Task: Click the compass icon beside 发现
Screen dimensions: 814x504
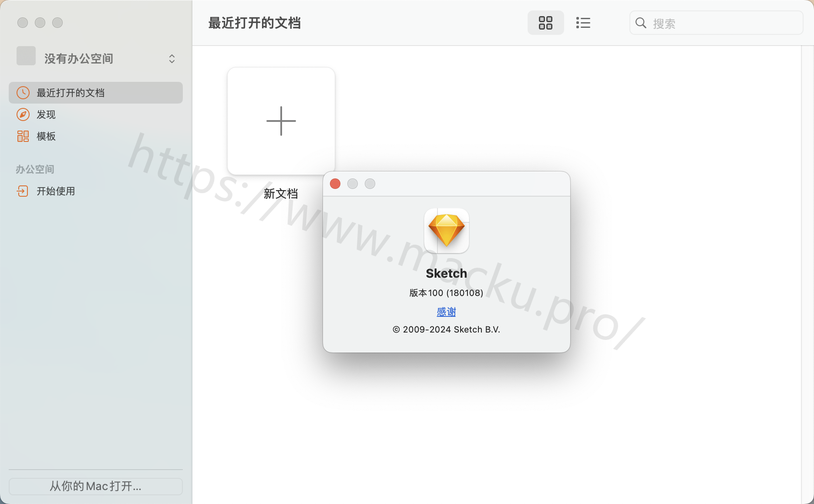Action: click(x=23, y=114)
